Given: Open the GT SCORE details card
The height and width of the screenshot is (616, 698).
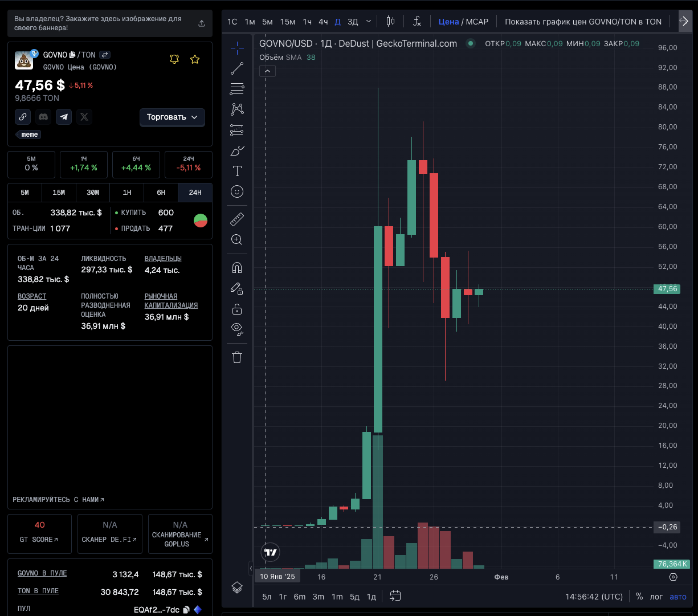Looking at the screenshot, I should pyautogui.click(x=39, y=534).
